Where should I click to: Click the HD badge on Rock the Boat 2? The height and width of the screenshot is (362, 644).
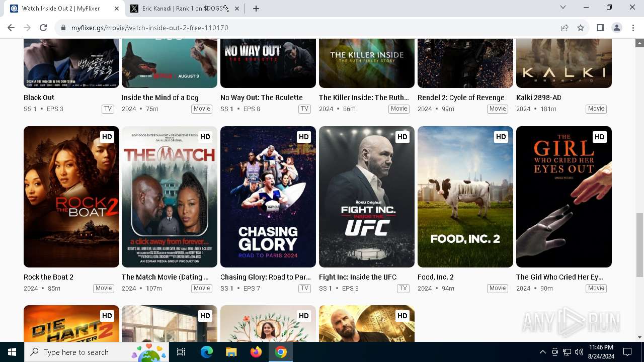tap(107, 137)
